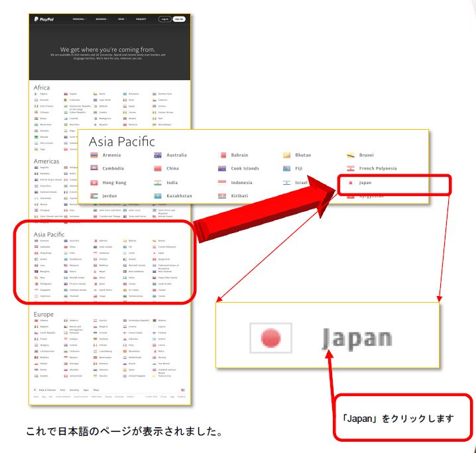The height and width of the screenshot is (453, 476).
Task: Click the enlarged Japan text in the callout
Action: 357,338
